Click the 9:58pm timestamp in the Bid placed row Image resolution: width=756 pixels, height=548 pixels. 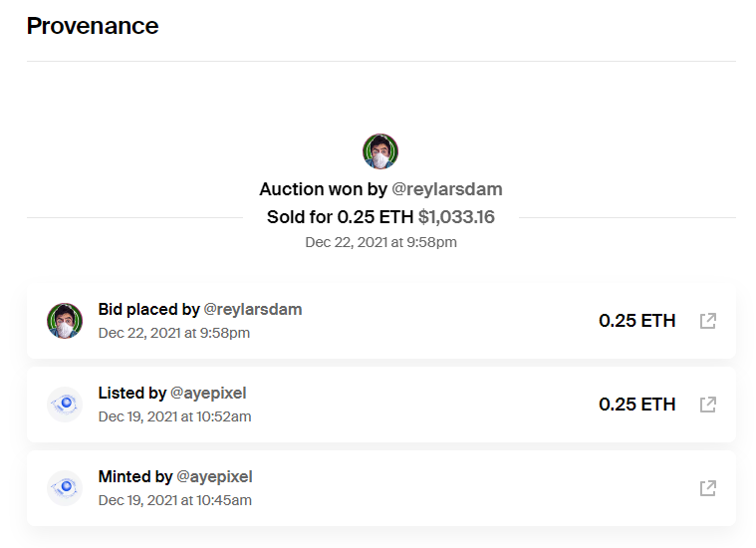[174, 333]
